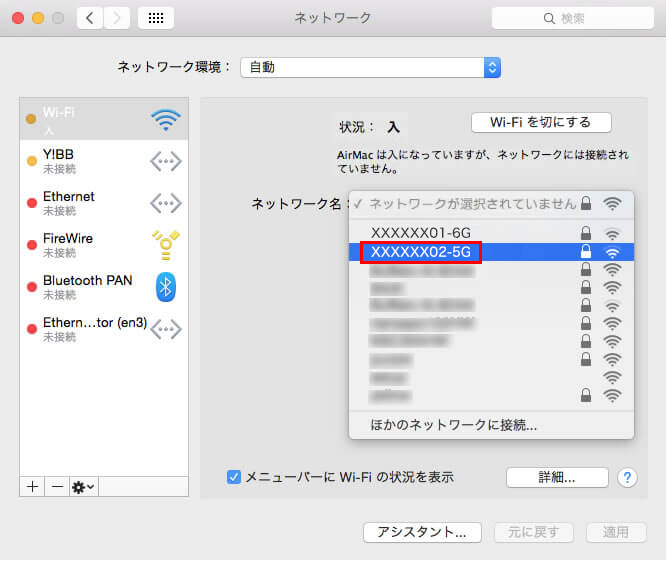Show all preferences with grid icon

click(x=156, y=18)
